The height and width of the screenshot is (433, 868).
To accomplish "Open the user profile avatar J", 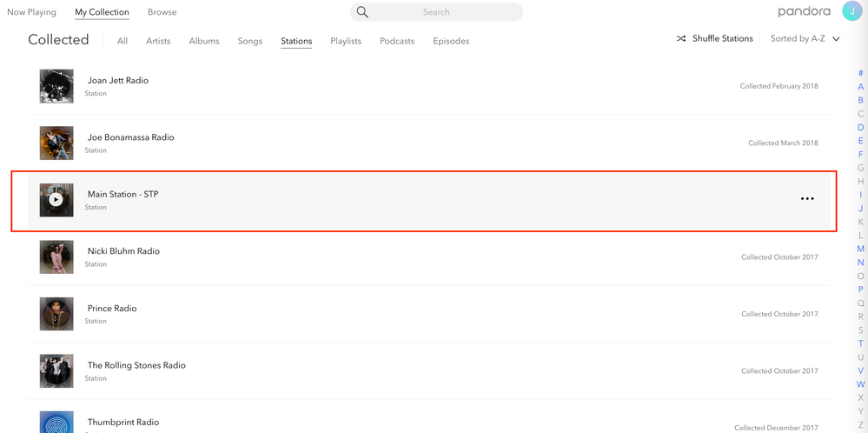I will click(x=852, y=11).
